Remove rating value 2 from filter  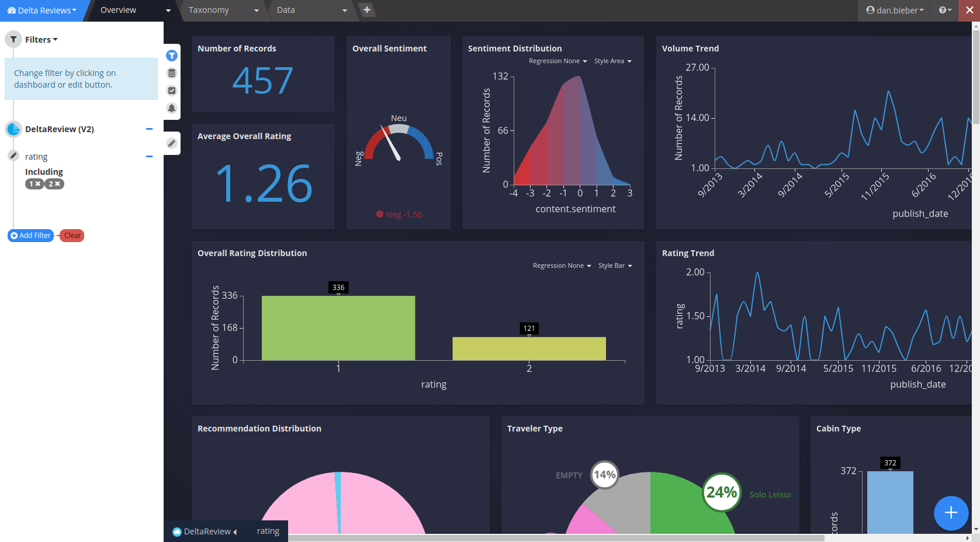(57, 184)
